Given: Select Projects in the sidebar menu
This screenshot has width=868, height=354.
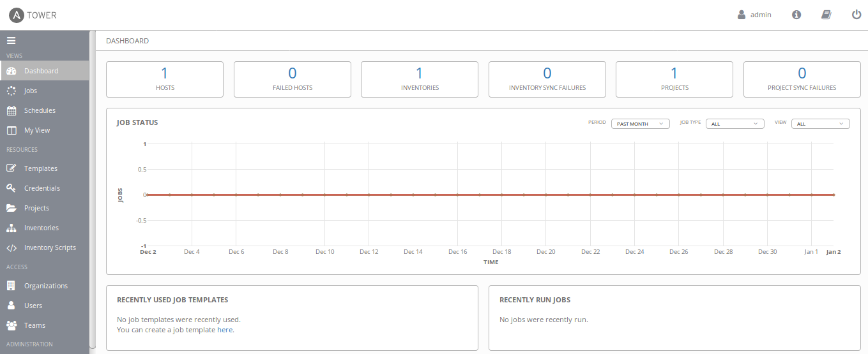Looking at the screenshot, I should pyautogui.click(x=36, y=208).
